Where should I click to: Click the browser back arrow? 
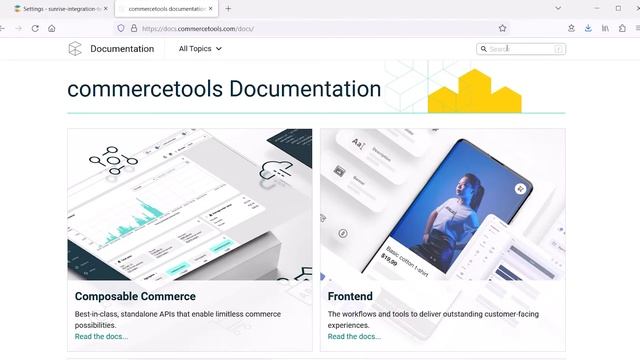click(x=2, y=28)
